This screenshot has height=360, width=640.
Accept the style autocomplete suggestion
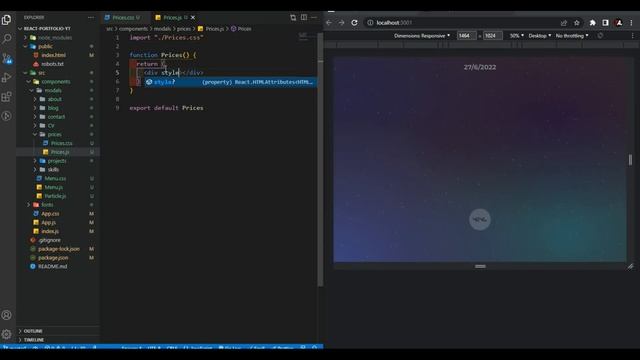pos(231,82)
